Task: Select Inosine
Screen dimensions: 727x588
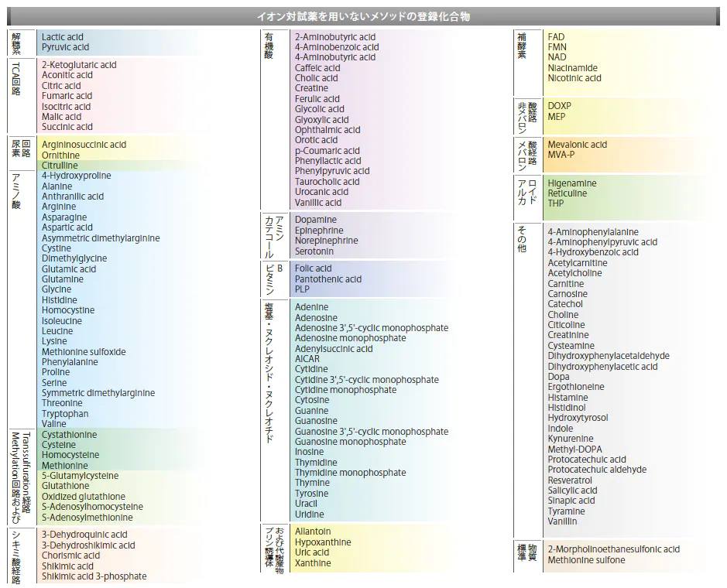Action: (x=309, y=452)
